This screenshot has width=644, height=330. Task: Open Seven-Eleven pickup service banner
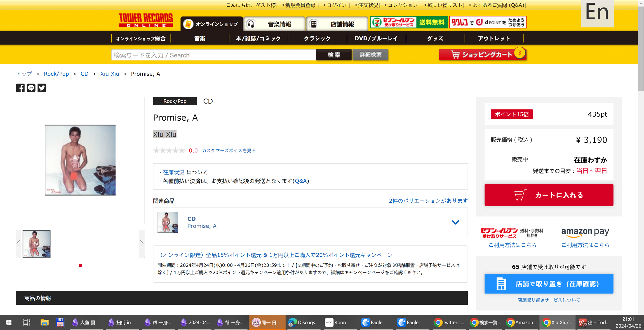click(409, 22)
